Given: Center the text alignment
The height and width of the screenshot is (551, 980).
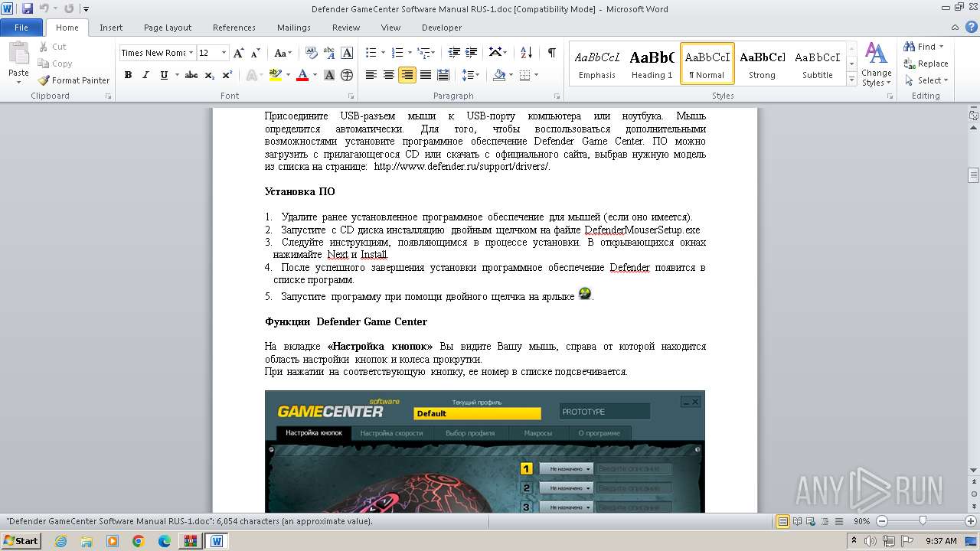Looking at the screenshot, I should pyautogui.click(x=389, y=75).
